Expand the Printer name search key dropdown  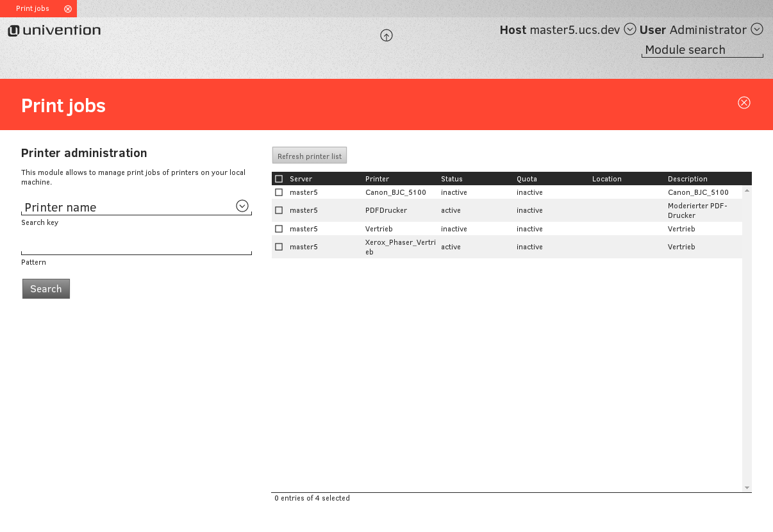242,206
